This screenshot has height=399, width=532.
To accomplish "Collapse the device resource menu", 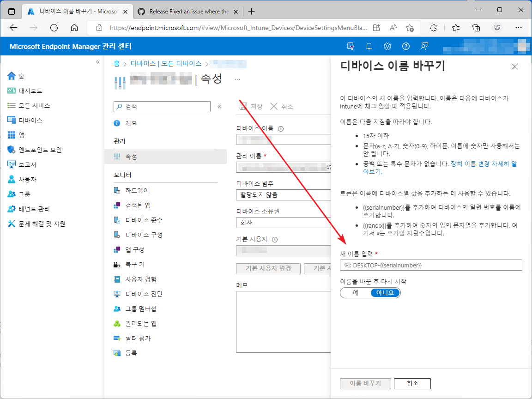I will (x=219, y=107).
